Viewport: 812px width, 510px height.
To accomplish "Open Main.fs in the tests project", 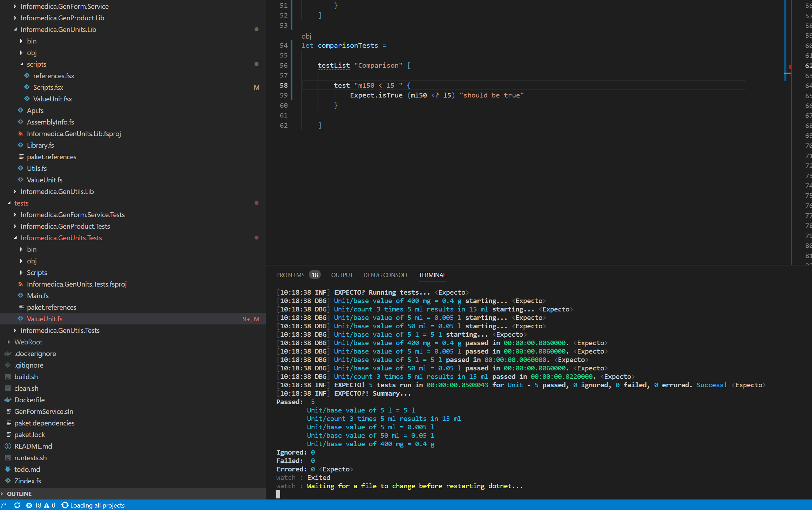I will click(x=38, y=296).
